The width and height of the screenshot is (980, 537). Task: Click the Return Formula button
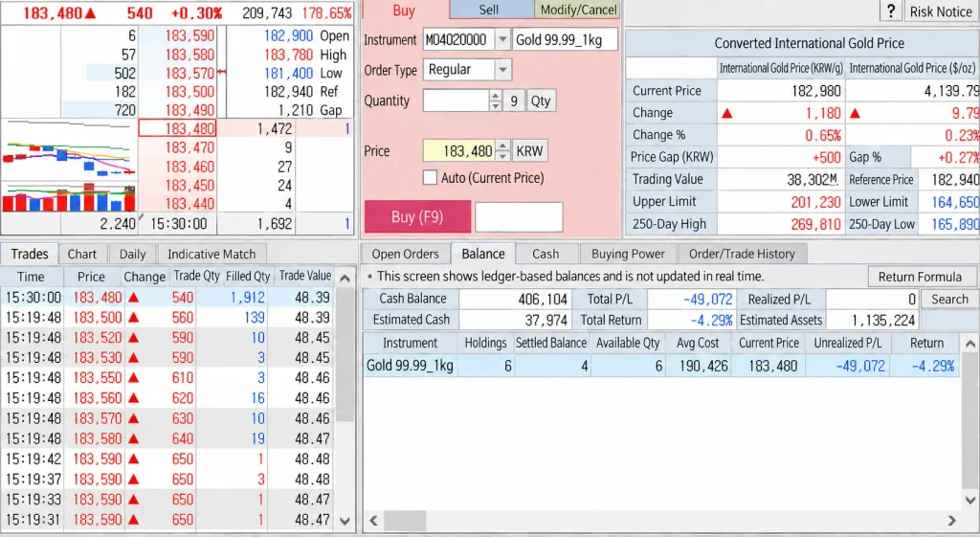[920, 277]
